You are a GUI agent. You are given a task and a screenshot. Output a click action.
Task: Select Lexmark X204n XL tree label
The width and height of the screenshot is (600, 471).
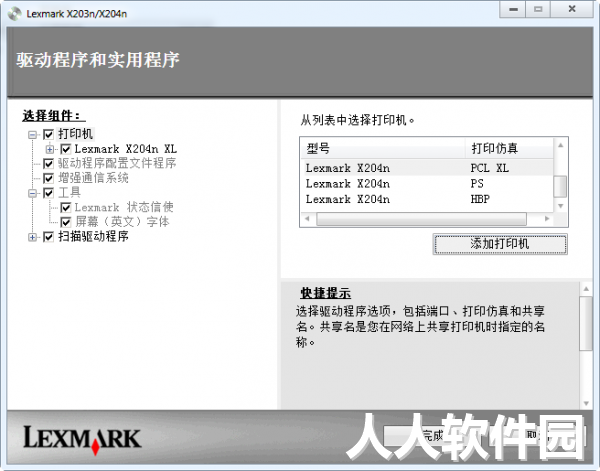click(126, 149)
